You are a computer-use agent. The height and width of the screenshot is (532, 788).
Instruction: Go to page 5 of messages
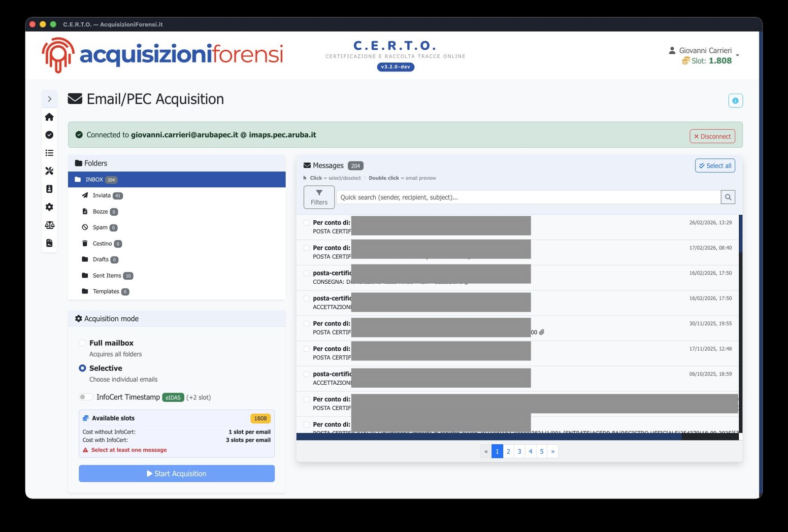[541, 451]
